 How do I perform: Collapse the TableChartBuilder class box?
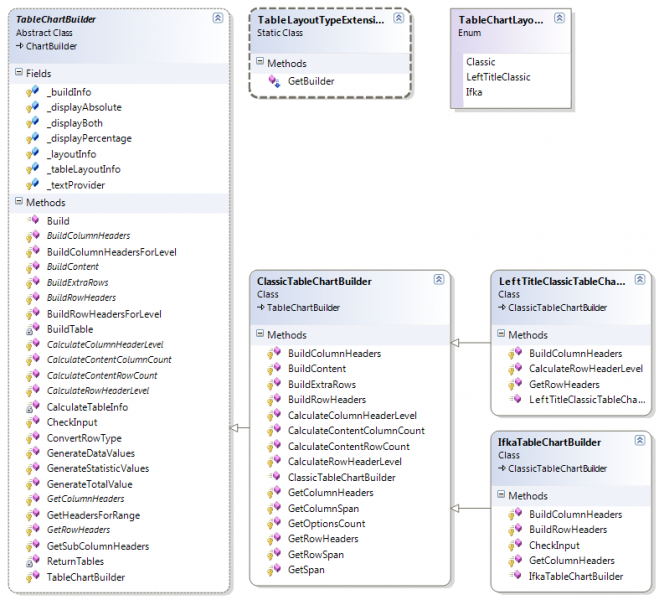pos(218,18)
